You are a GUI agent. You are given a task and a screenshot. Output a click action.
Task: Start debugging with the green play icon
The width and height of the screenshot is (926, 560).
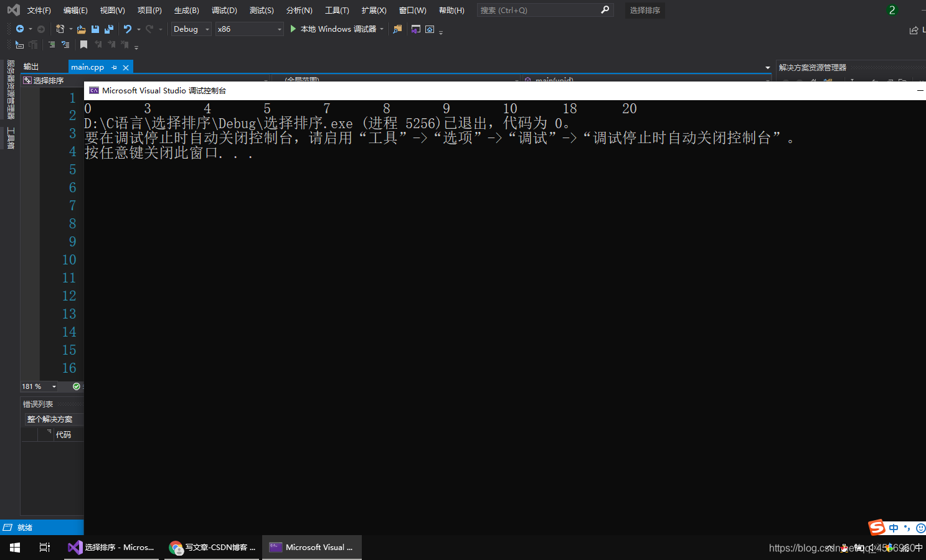pyautogui.click(x=293, y=29)
